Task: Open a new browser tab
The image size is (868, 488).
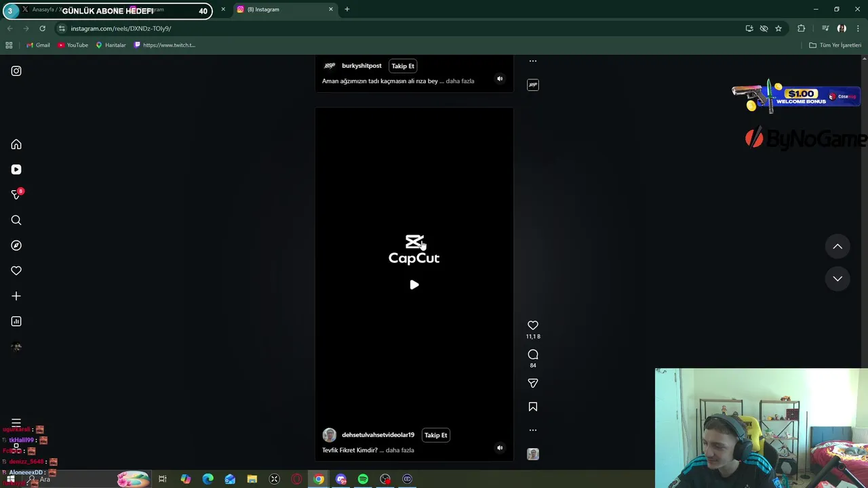Action: [x=347, y=9]
